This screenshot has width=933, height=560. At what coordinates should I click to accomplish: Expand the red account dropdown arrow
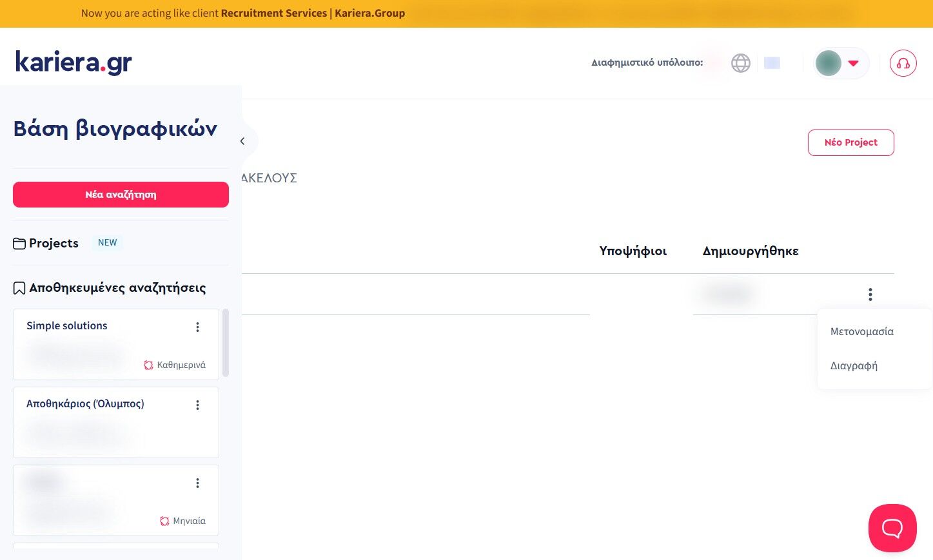click(854, 63)
